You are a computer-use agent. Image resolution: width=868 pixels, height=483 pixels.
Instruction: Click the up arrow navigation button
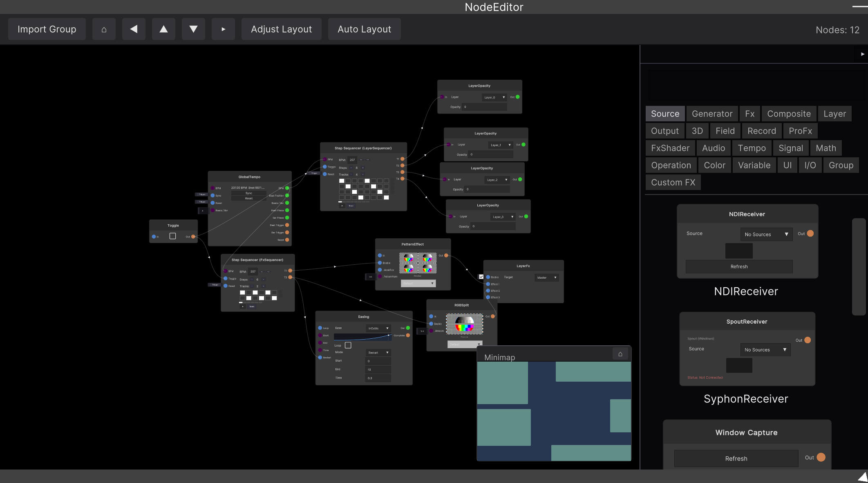[x=163, y=29]
